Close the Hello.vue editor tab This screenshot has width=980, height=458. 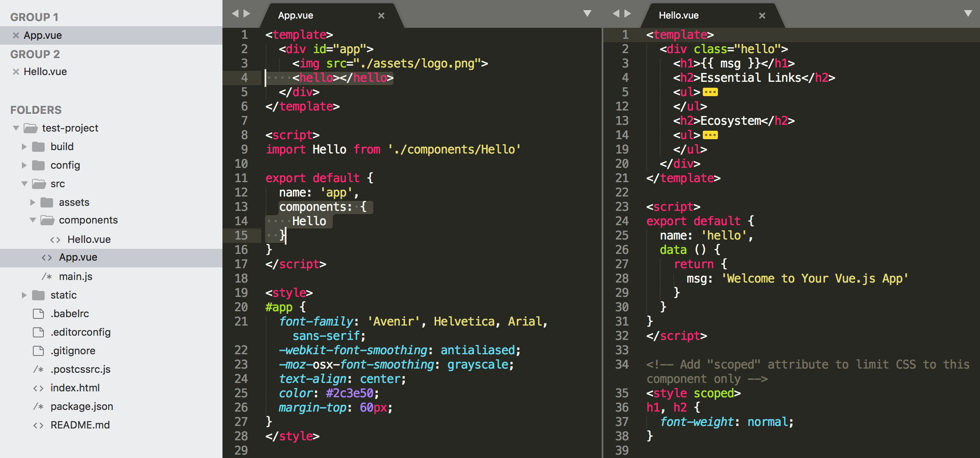tap(762, 16)
